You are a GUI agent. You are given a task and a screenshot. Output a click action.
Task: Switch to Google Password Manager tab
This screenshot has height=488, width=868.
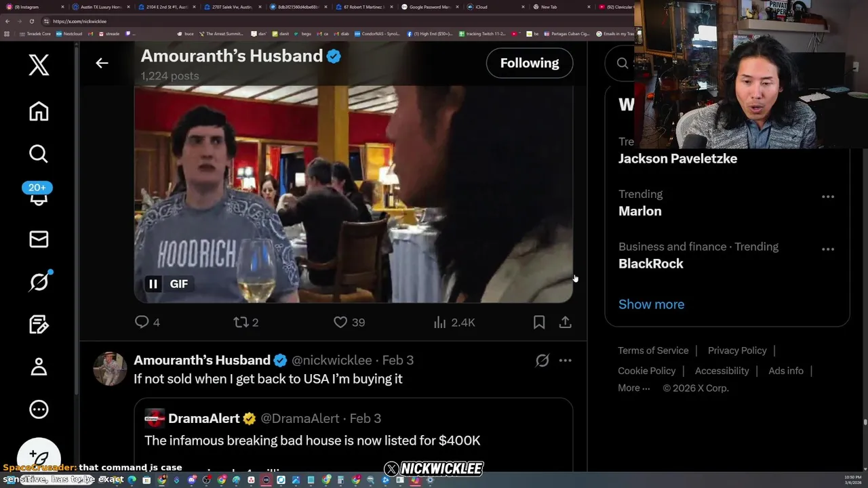pos(429,7)
